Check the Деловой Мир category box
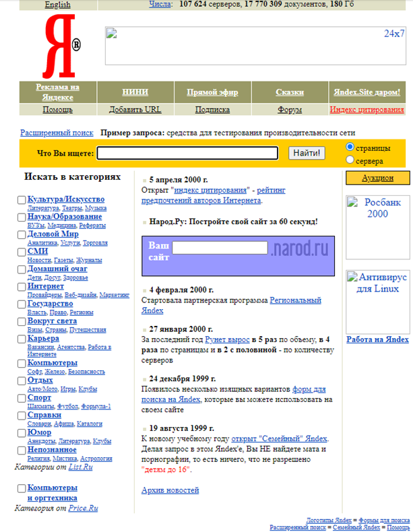 22,234
